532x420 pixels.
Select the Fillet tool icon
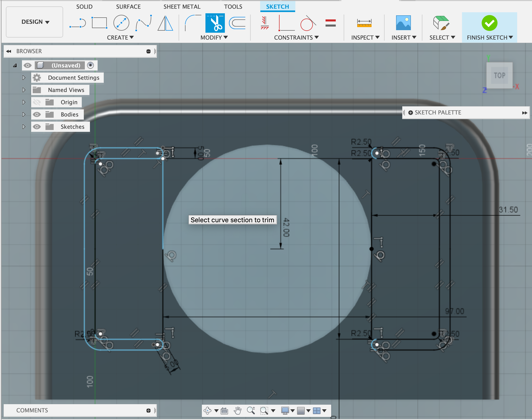[x=193, y=23]
